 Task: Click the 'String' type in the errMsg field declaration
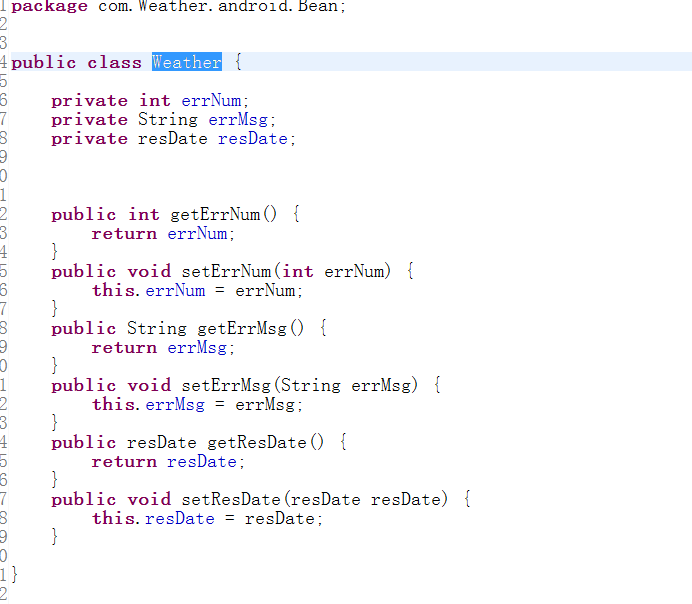168,120
